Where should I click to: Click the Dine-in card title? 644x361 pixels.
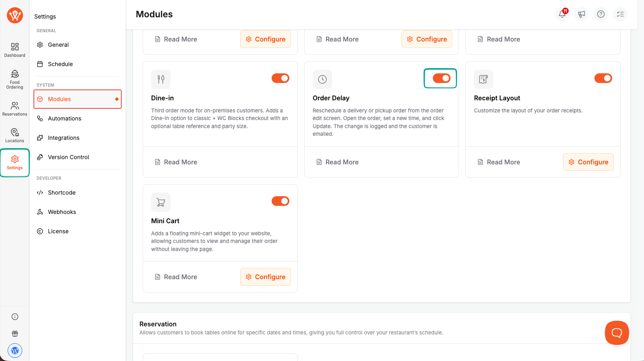click(x=162, y=98)
